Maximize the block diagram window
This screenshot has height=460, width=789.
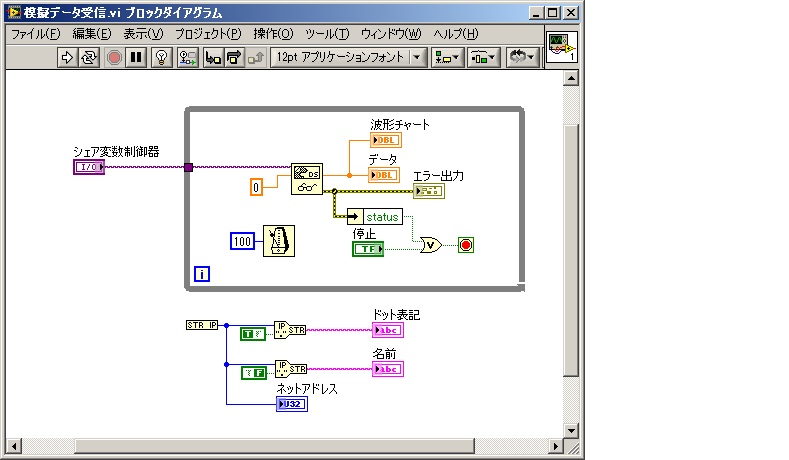pos(553,13)
